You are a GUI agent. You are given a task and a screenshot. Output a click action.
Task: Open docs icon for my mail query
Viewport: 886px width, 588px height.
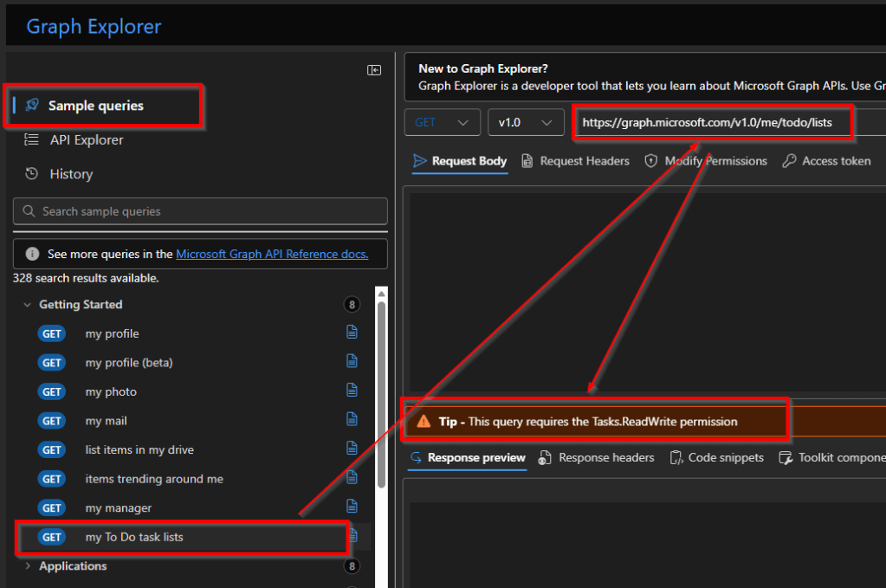[x=352, y=420]
